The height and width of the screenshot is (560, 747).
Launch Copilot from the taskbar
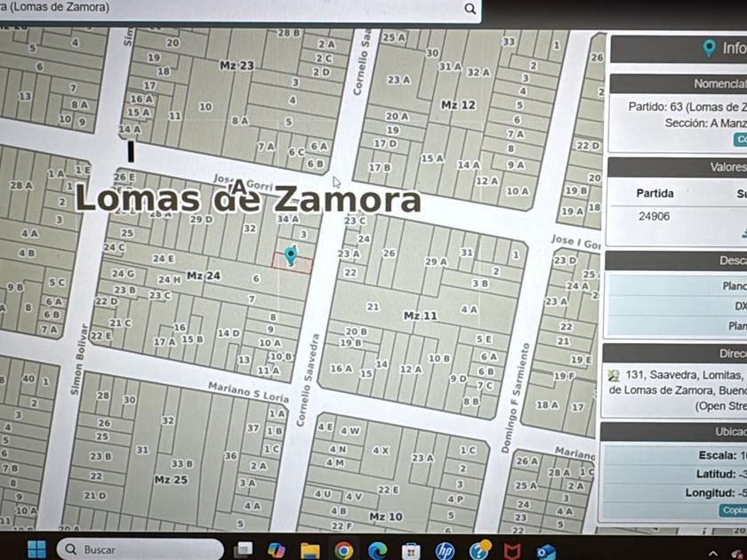(277, 550)
